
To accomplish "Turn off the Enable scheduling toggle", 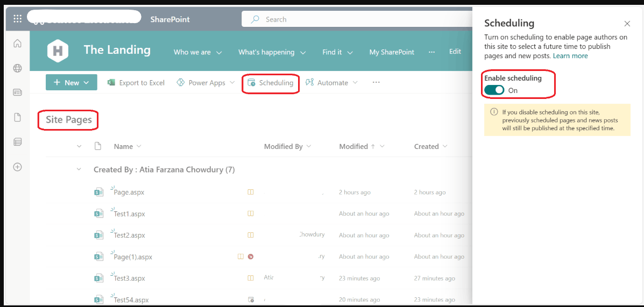I will pyautogui.click(x=494, y=90).
